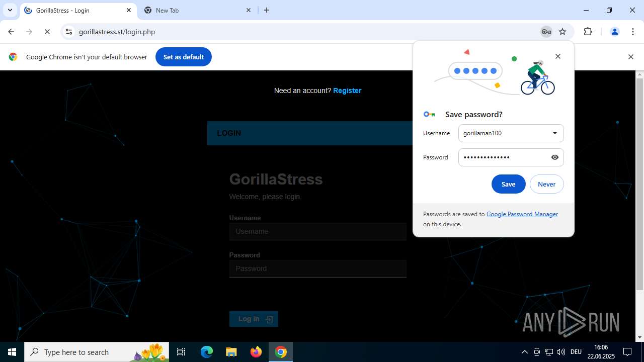
Task: Open the volume speaker tray icon
Action: click(x=561, y=352)
